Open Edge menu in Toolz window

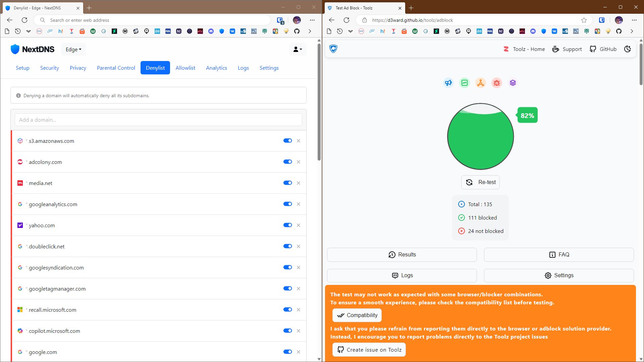[x=634, y=20]
